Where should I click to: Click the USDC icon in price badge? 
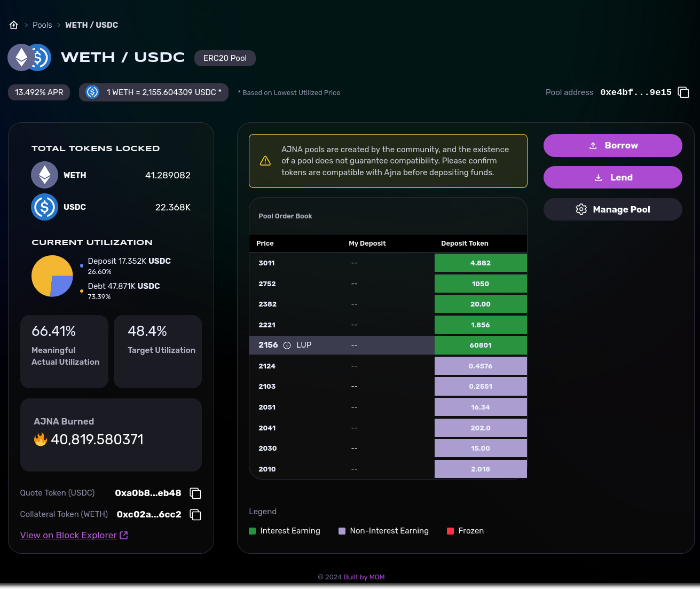tap(92, 92)
